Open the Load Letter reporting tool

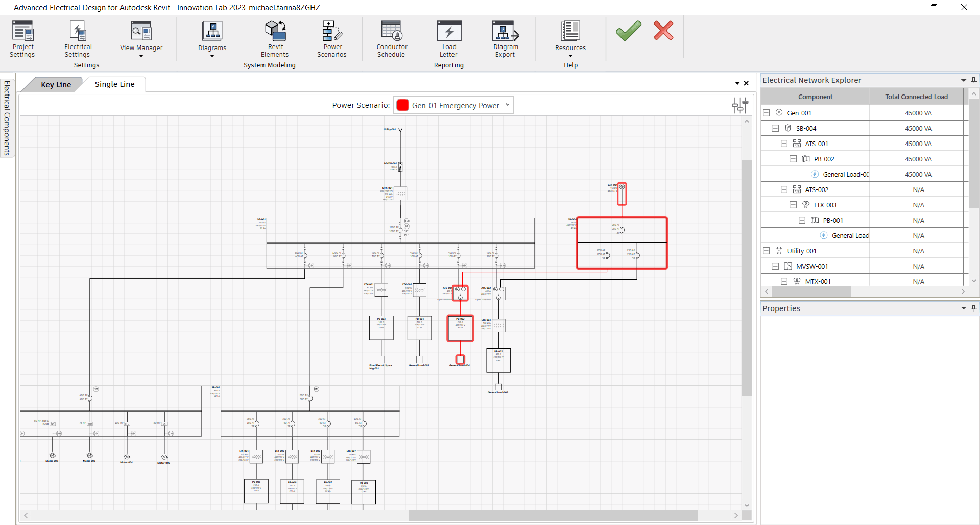click(448, 39)
